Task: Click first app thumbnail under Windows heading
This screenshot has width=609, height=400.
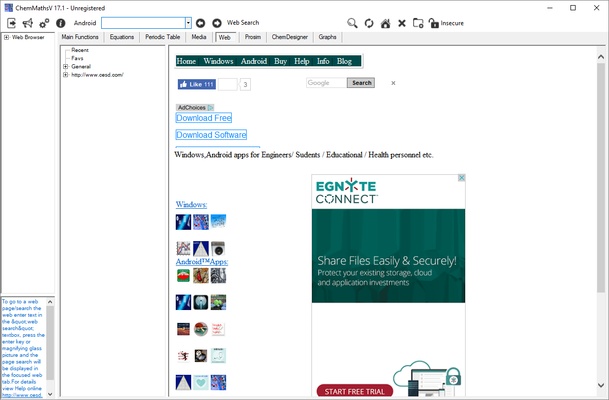Action: [x=183, y=222]
